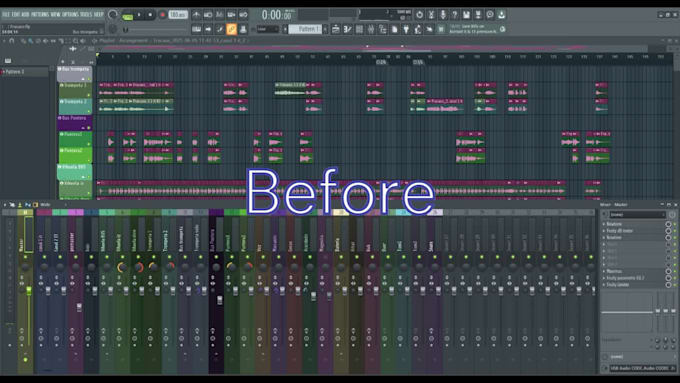Open the mixer preset (none) selector at top
Image resolution: width=680 pixels, height=383 pixels.
[637, 215]
